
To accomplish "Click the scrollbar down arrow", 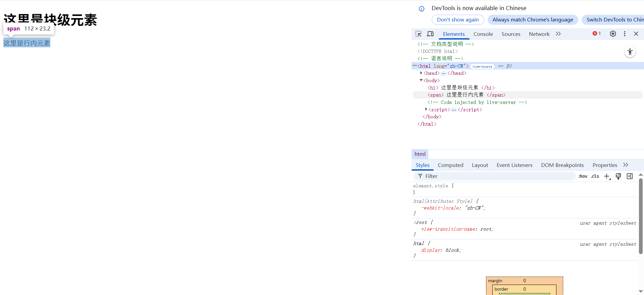I will 641,291.
